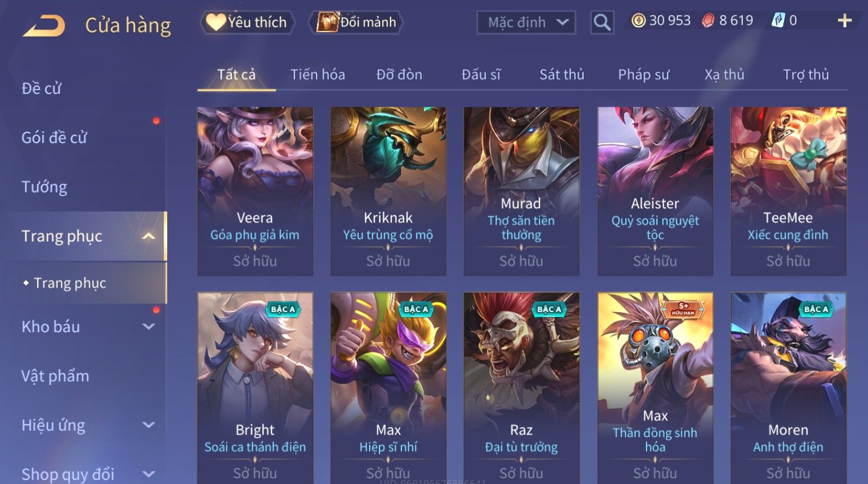Expand the Kho báu sidebar section
Image resolution: width=868 pixels, height=484 pixels.
tap(148, 327)
